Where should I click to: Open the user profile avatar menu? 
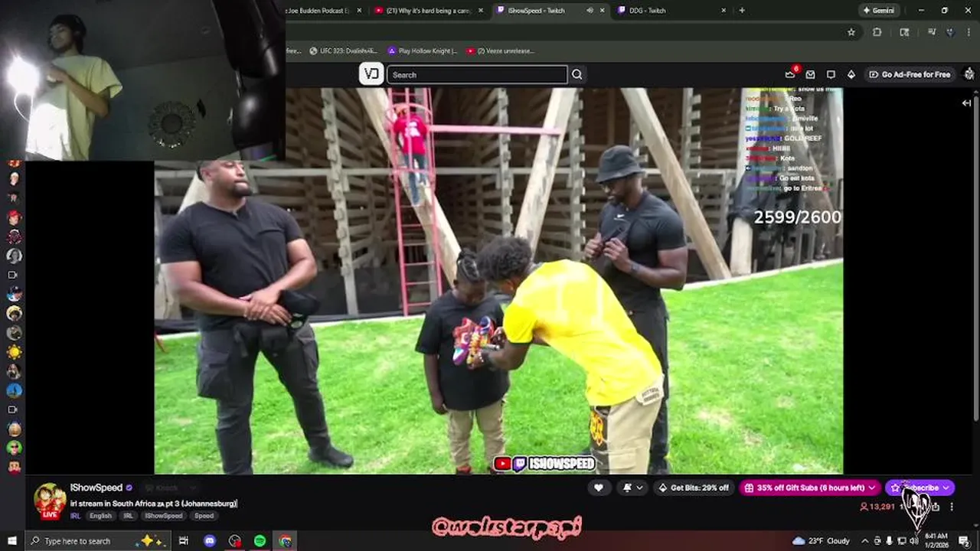click(x=969, y=74)
